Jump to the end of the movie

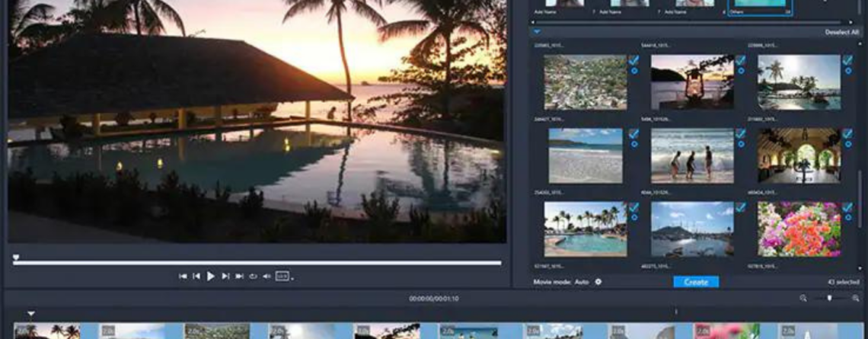(x=239, y=276)
